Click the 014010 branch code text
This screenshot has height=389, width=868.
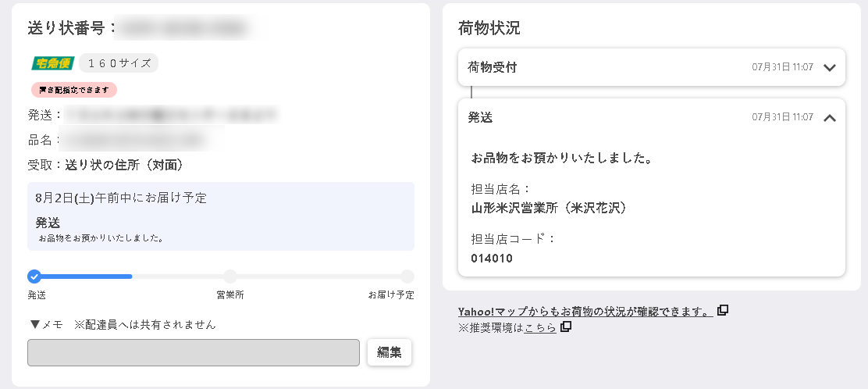[x=492, y=259]
